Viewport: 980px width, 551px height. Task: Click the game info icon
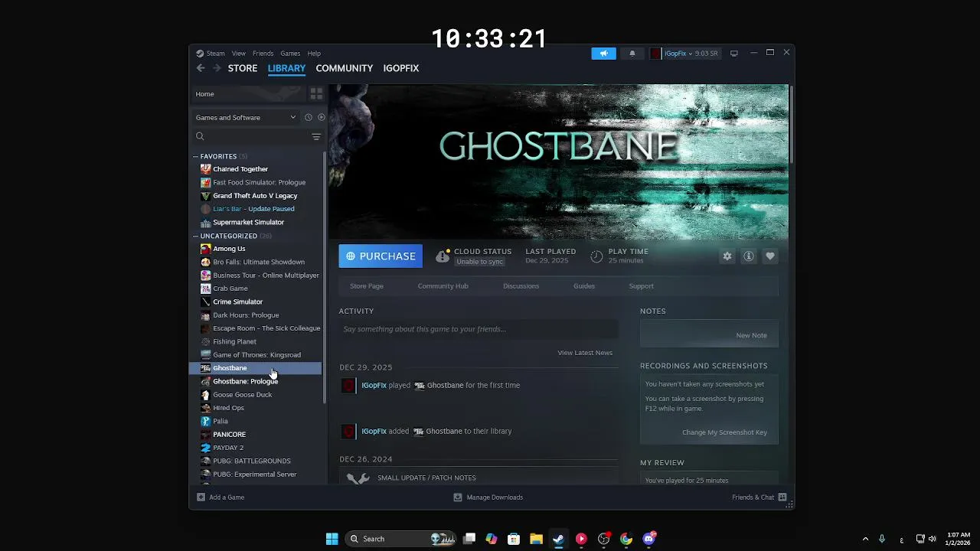point(749,256)
